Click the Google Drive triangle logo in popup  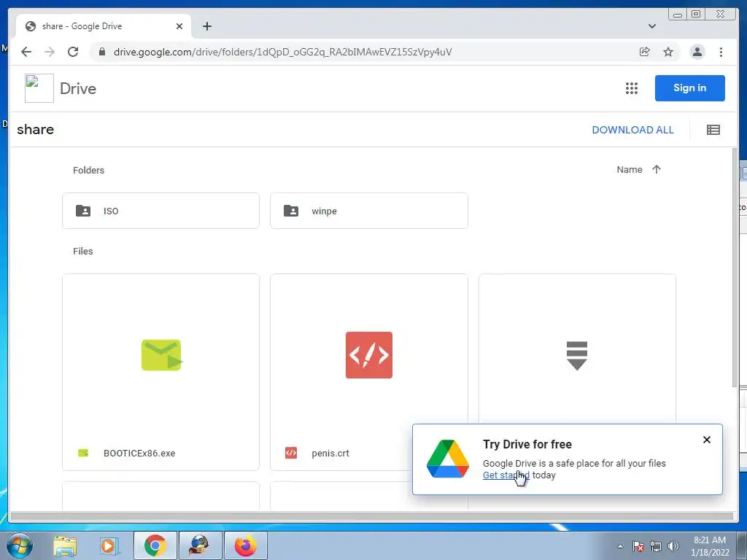[x=448, y=459]
